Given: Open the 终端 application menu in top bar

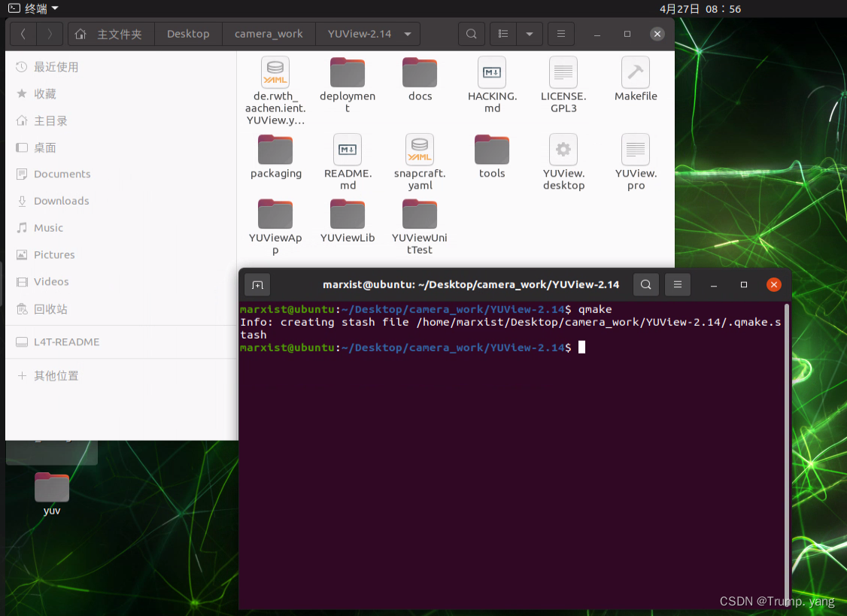Looking at the screenshot, I should tap(34, 8).
